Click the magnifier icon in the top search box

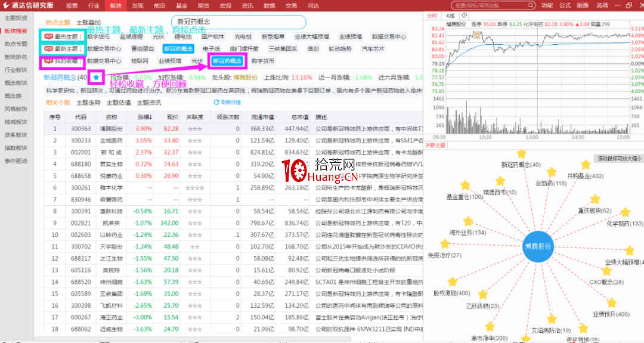(530, 5)
